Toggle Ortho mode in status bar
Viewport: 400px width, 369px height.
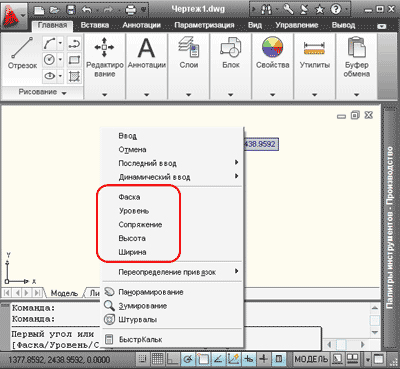(x=173, y=359)
